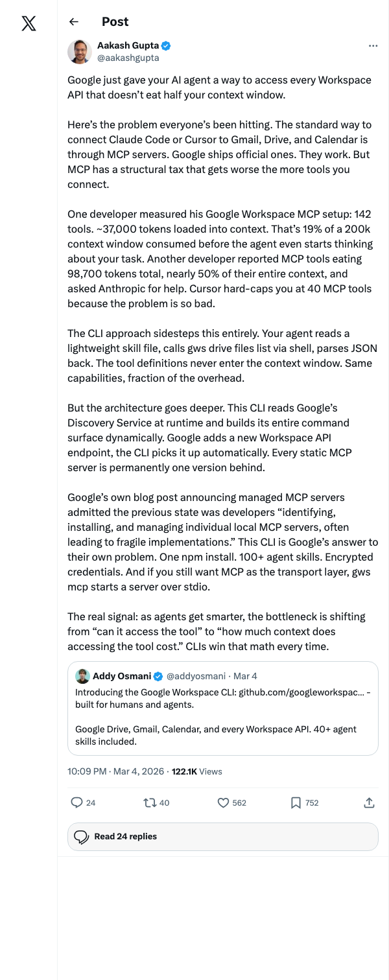Bookmark this post

(x=296, y=803)
